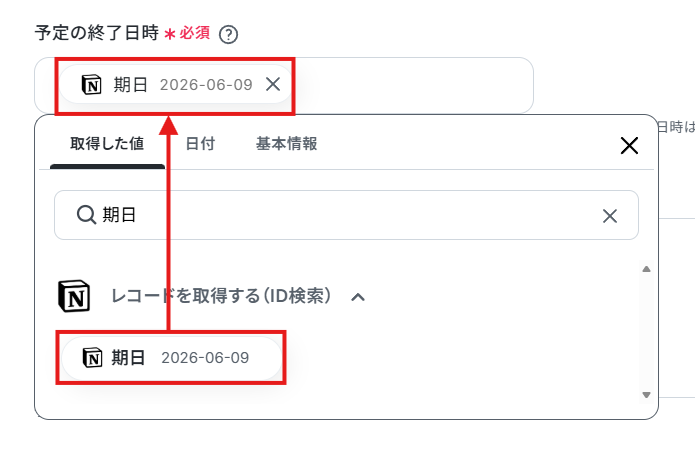Click the Notion icon inside the end-date field chip
This screenshot has height=450, width=695.
pos(92,84)
